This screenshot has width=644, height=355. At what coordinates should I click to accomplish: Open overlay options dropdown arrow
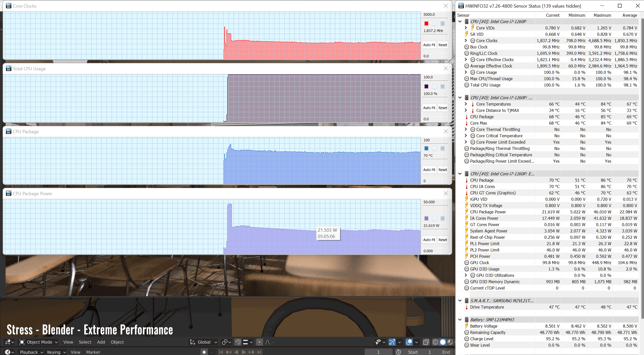coord(416,342)
